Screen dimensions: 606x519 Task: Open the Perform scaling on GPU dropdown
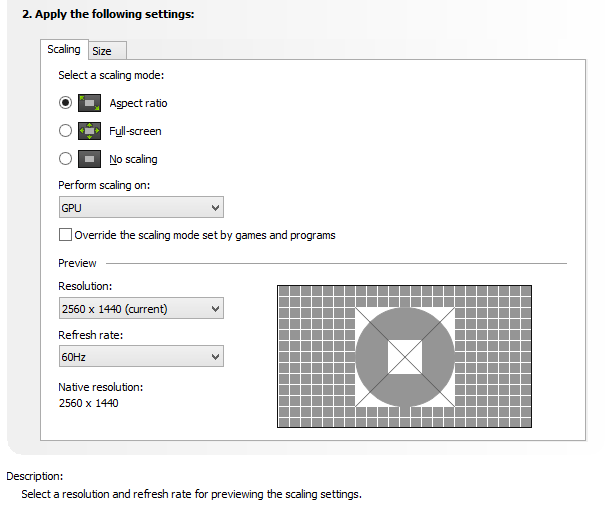[140, 208]
